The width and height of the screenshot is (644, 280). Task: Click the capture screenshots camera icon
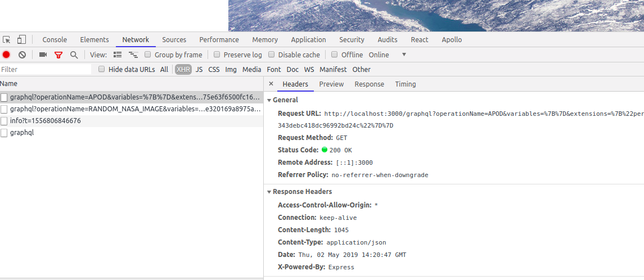[43, 55]
